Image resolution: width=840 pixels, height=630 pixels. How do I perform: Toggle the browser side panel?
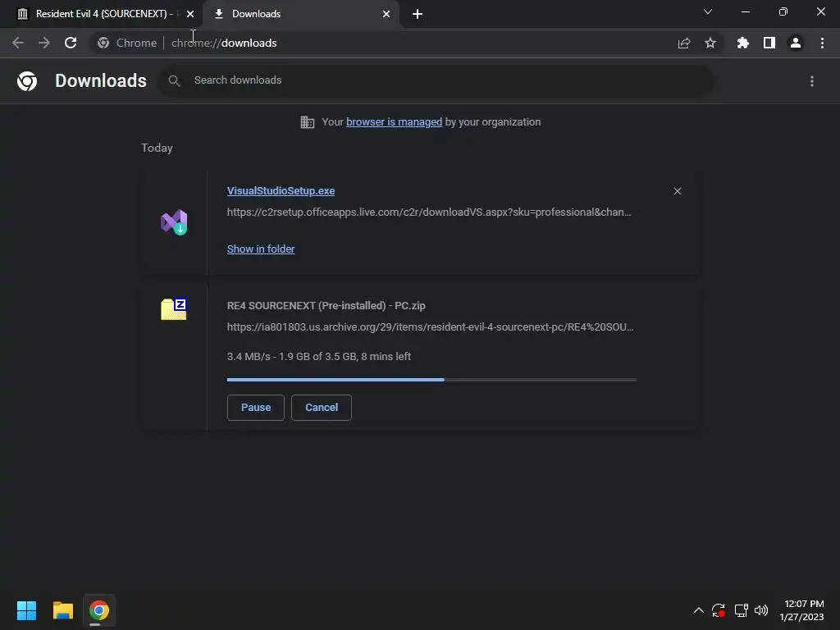(x=769, y=43)
